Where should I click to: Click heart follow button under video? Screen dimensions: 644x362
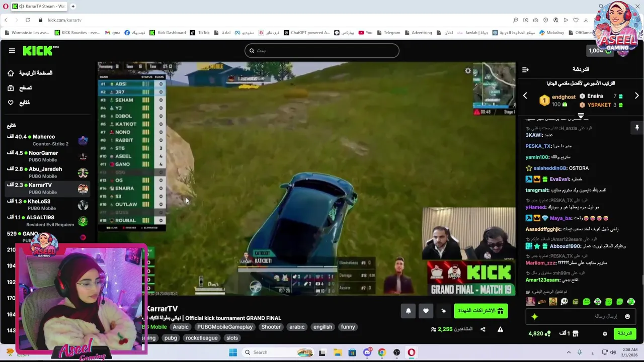pyautogui.click(x=426, y=311)
